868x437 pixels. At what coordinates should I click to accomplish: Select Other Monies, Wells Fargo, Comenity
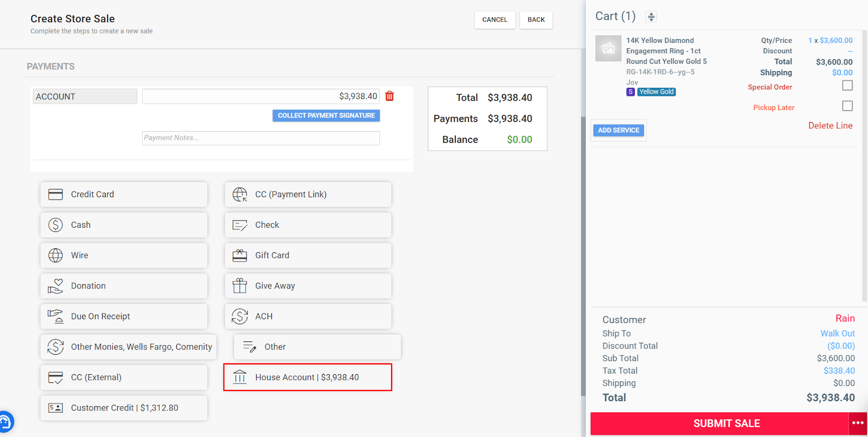(x=128, y=346)
